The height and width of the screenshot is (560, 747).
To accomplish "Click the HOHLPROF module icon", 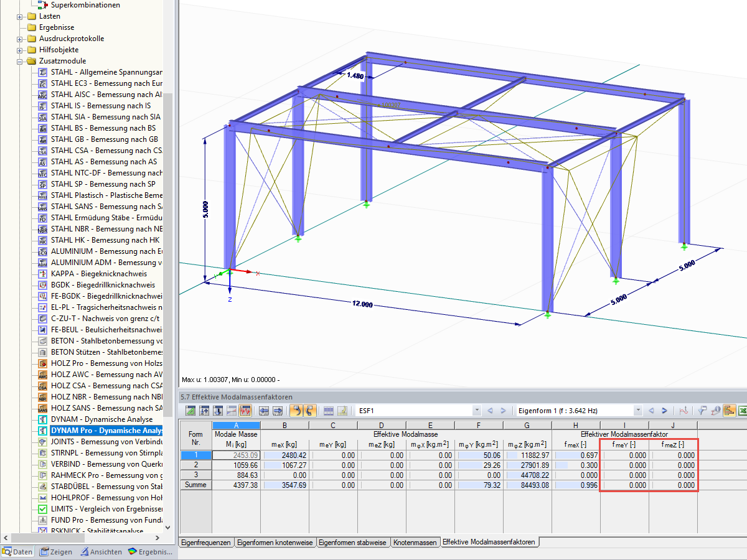I will coord(42,498).
